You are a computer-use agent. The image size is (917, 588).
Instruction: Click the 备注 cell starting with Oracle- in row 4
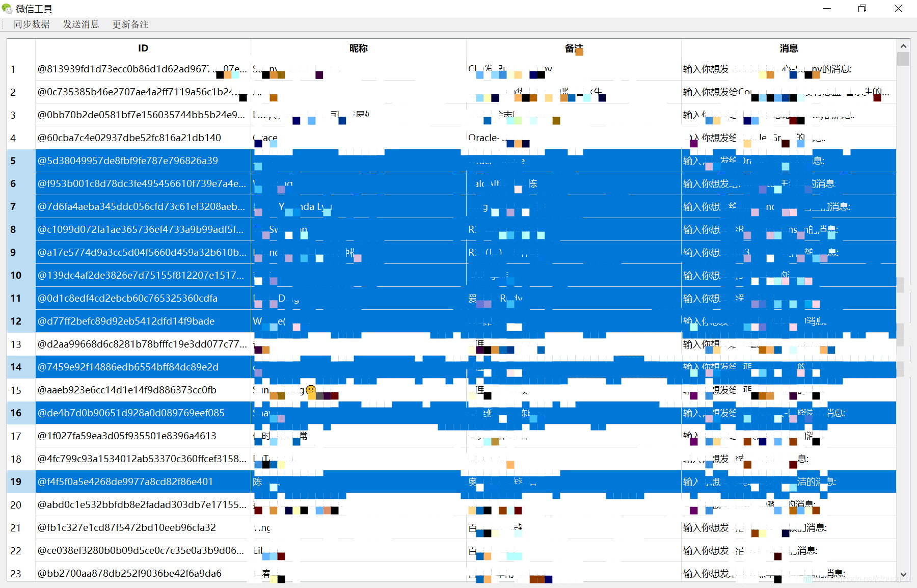574,138
